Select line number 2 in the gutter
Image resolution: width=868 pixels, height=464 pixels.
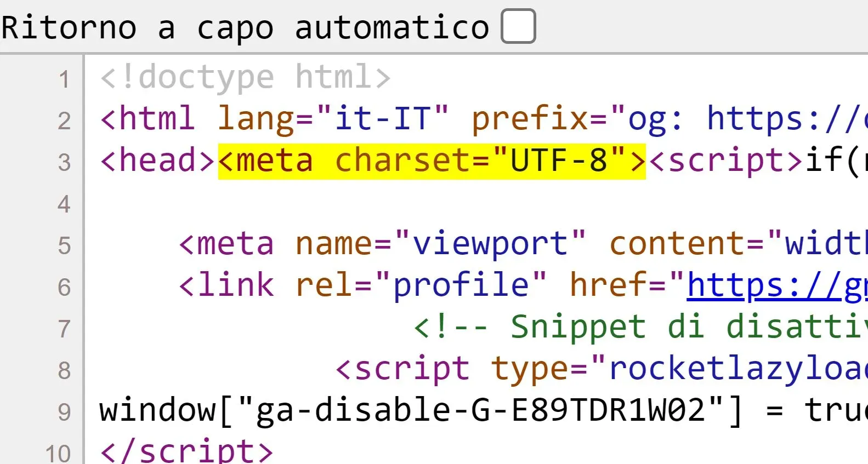point(64,121)
